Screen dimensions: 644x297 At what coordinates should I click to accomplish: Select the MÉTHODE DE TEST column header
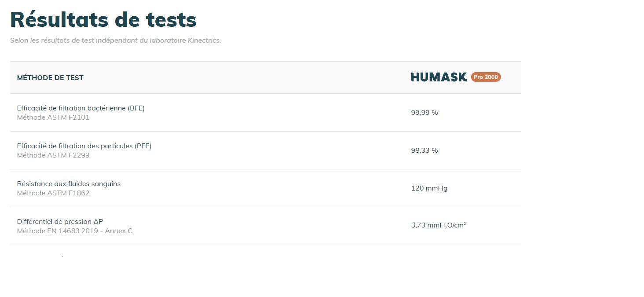(50, 78)
